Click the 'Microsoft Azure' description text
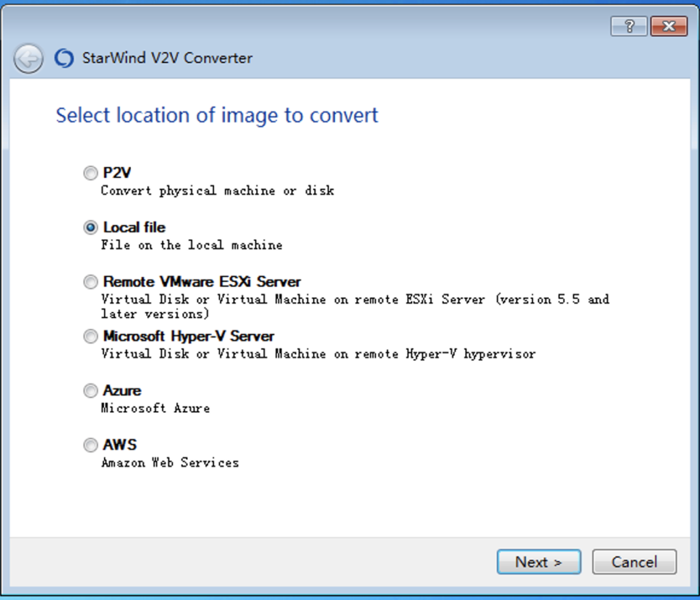This screenshot has width=700, height=600. [x=155, y=408]
